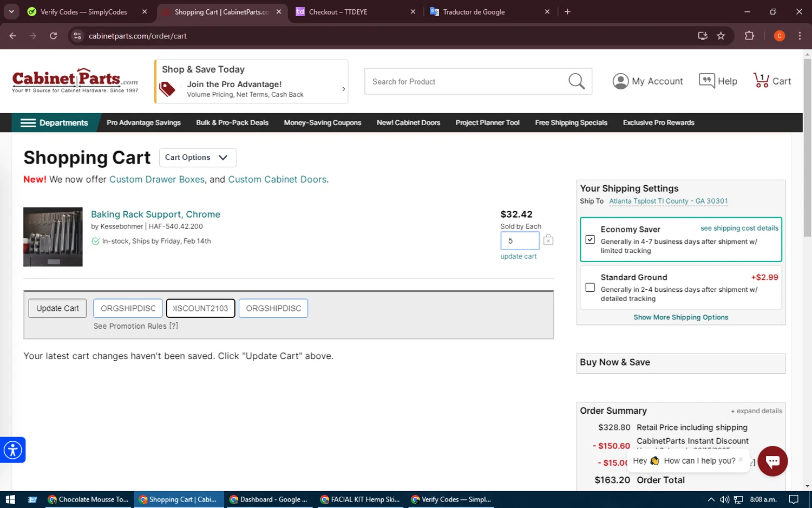Go to New! Cabinet Doors

coord(408,123)
